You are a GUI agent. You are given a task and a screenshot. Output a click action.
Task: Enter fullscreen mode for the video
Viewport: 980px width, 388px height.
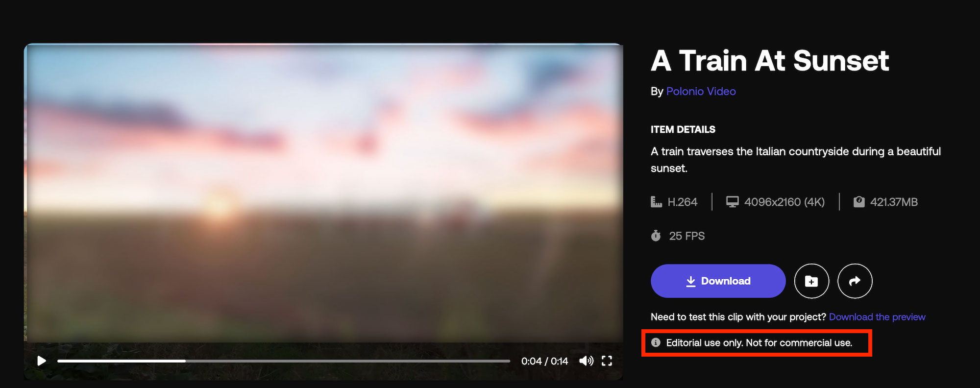(x=607, y=361)
